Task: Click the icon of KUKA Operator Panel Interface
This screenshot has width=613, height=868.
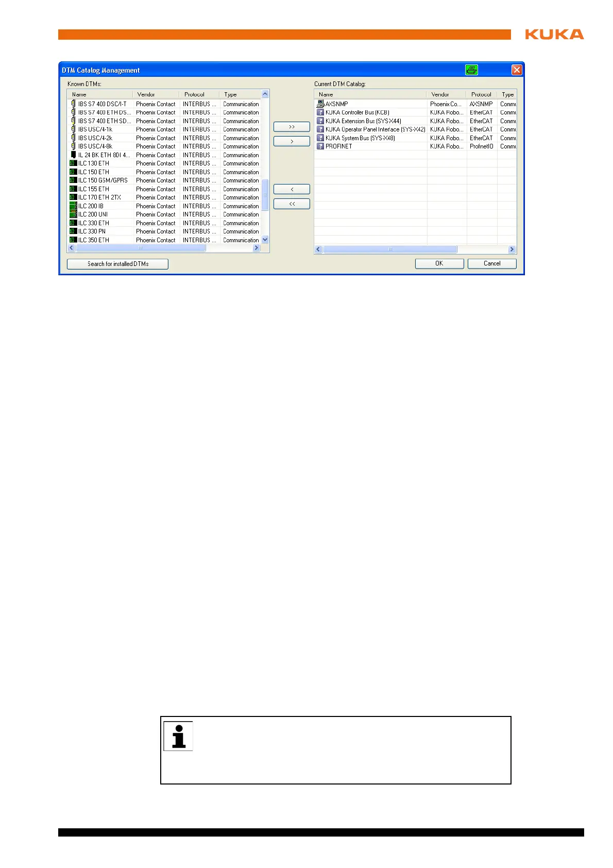Action: tap(320, 129)
